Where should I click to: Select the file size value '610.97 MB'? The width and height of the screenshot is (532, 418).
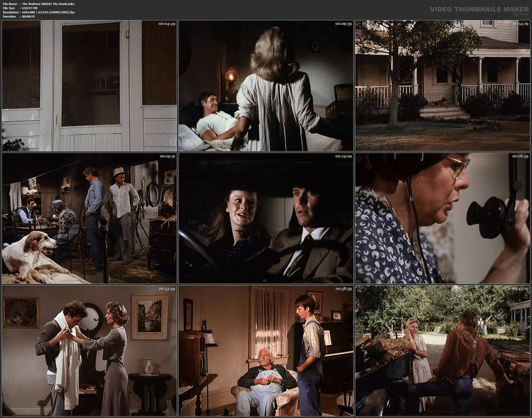pos(30,8)
